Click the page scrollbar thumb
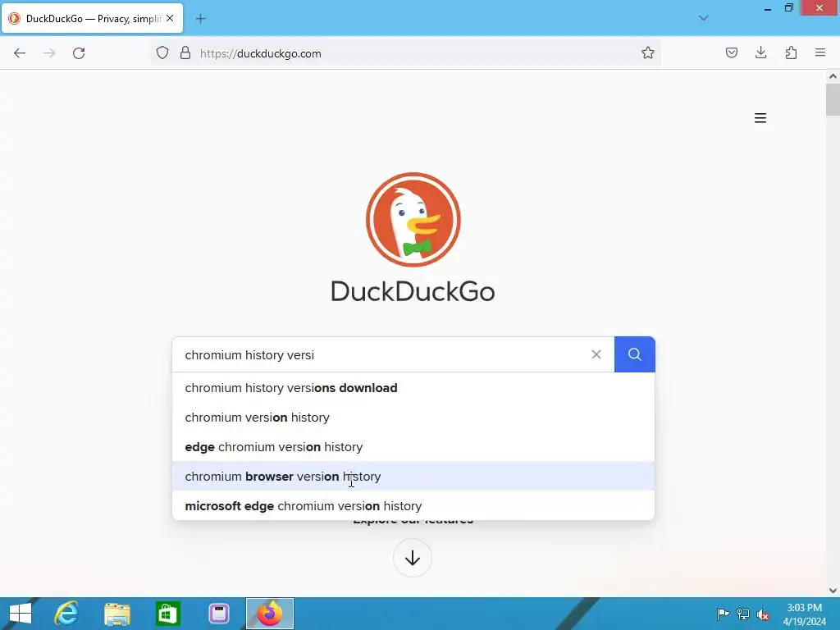The height and width of the screenshot is (630, 840). coord(833,99)
